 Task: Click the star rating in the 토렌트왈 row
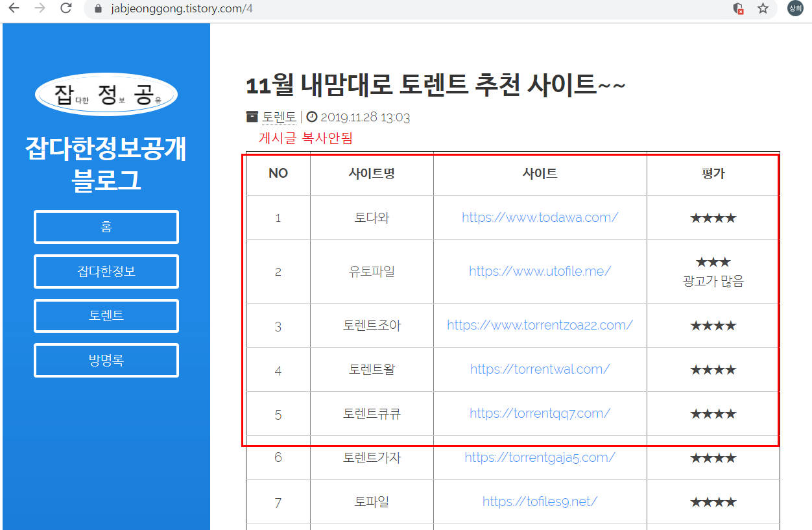tap(713, 370)
